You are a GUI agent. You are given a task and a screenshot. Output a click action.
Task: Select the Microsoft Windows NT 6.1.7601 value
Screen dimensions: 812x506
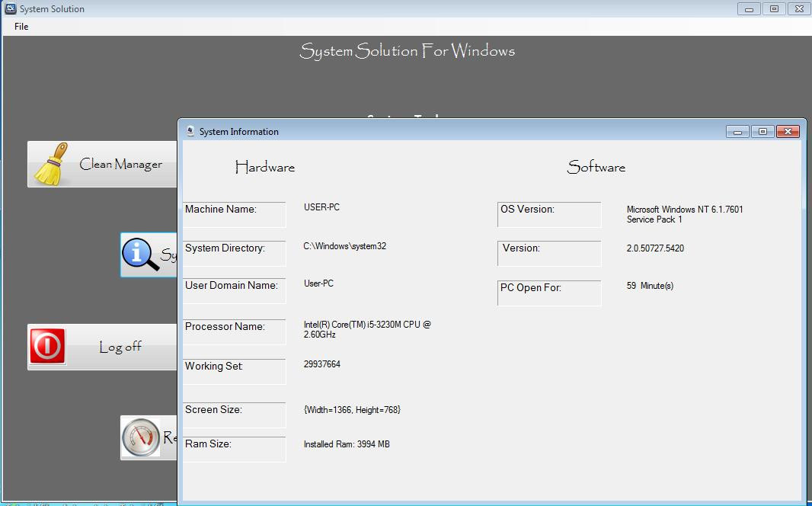pos(685,214)
